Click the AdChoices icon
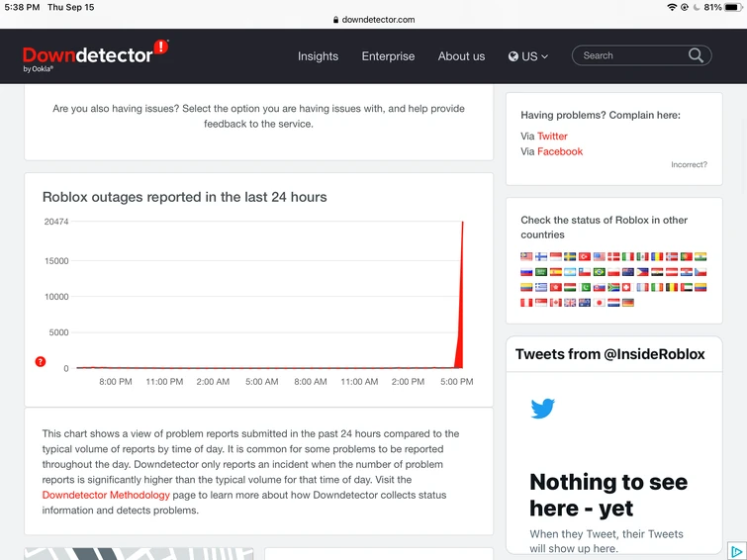747x560 pixels. pos(736,550)
